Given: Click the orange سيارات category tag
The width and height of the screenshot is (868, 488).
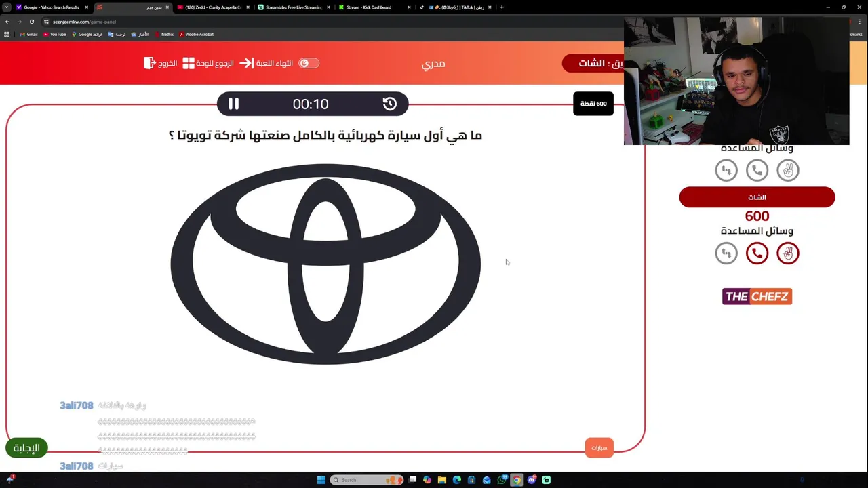Looking at the screenshot, I should click(x=599, y=447).
